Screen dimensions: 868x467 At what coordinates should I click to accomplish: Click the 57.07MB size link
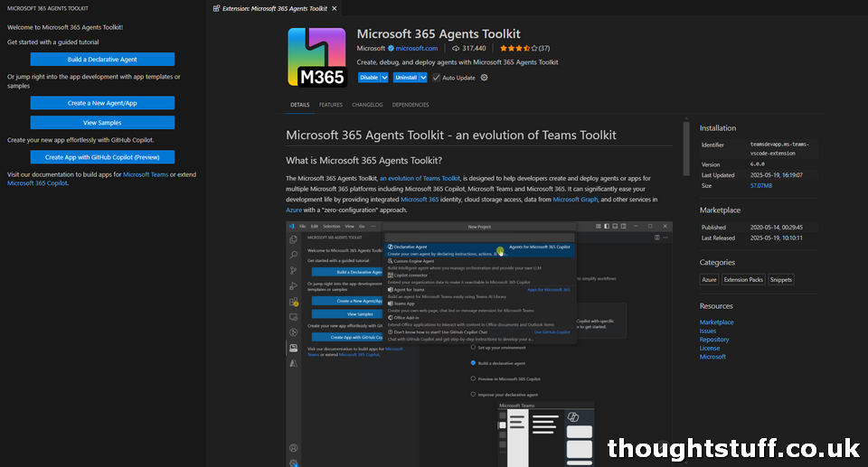tap(761, 186)
